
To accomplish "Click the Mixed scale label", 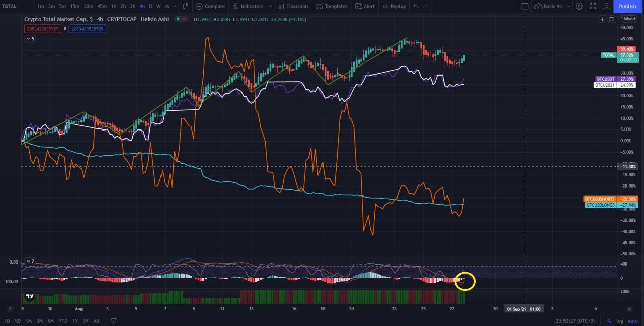I will tap(629, 19).
